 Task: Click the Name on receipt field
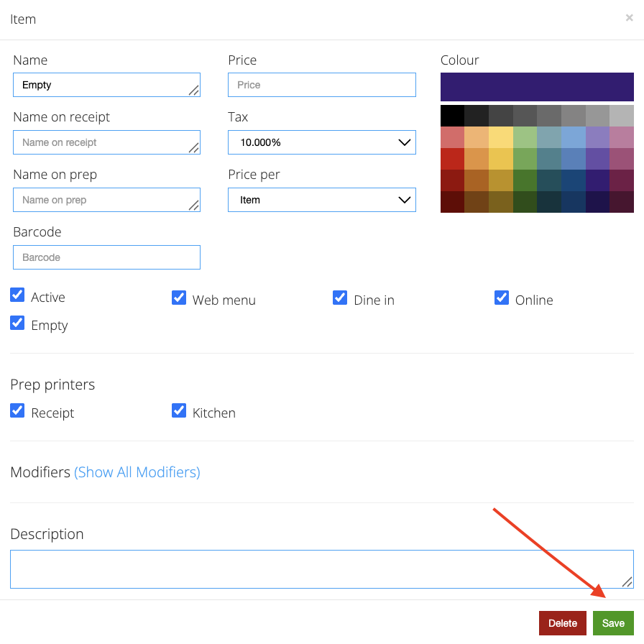[x=107, y=142]
